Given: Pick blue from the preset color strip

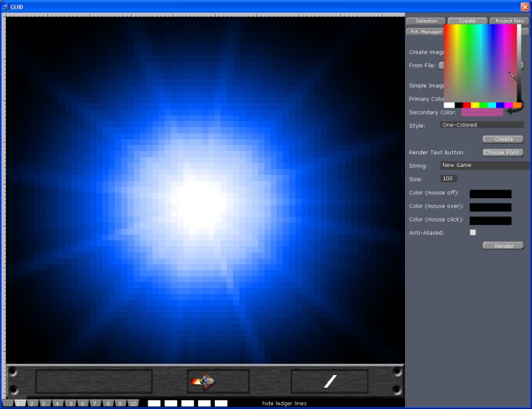Looking at the screenshot, I should point(500,105).
